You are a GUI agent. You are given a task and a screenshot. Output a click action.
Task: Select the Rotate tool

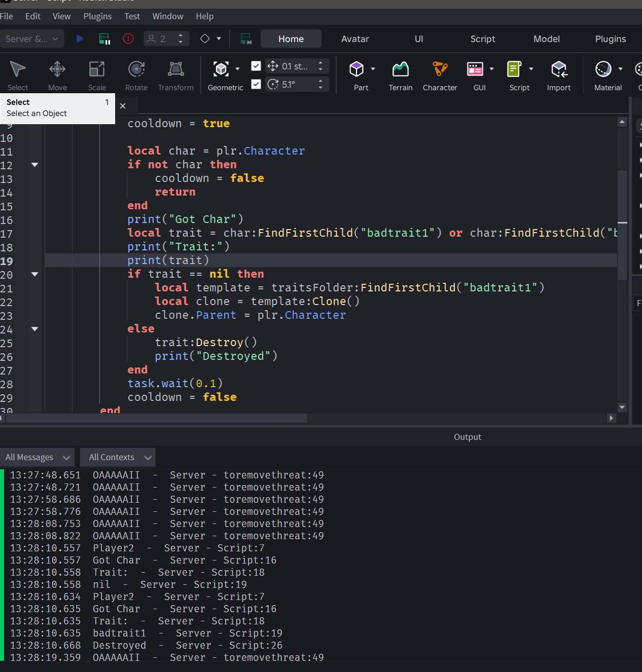tap(136, 75)
